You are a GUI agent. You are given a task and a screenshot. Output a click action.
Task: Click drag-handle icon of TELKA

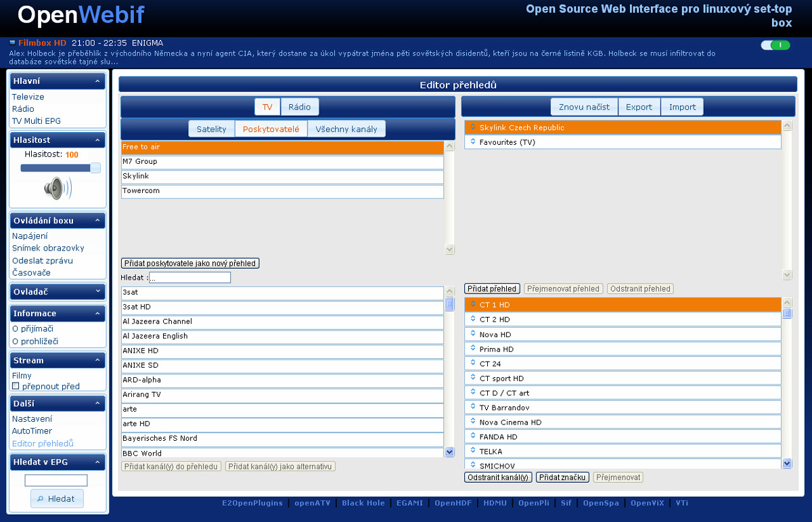pyautogui.click(x=473, y=451)
